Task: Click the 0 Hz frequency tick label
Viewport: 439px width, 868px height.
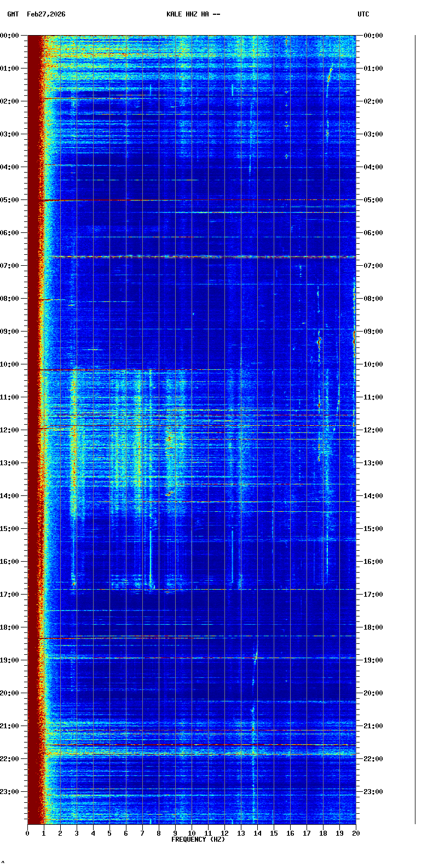Action: pos(27,833)
